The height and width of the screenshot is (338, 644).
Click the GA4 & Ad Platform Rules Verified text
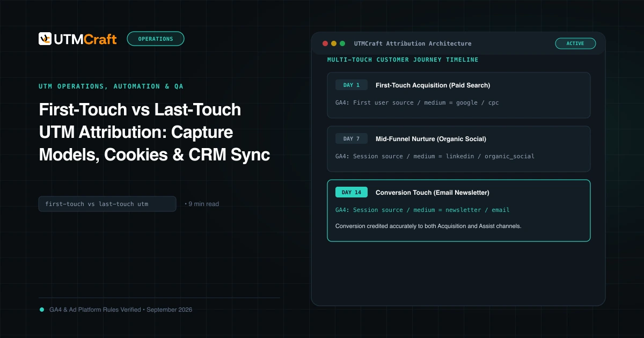(121, 310)
